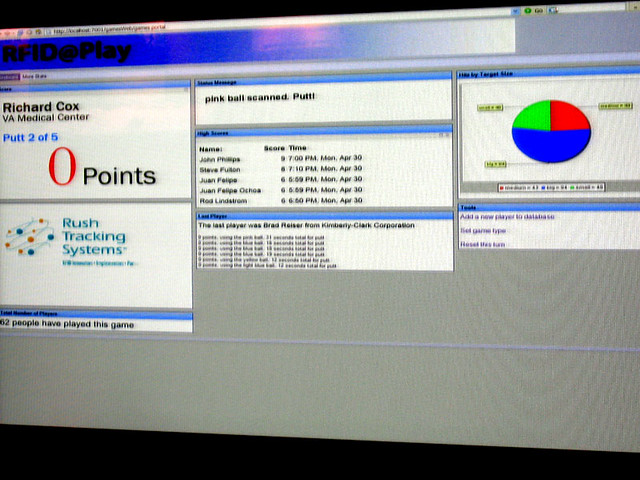
Task: Click the window control icons on High Scores header
Action: tap(444, 134)
